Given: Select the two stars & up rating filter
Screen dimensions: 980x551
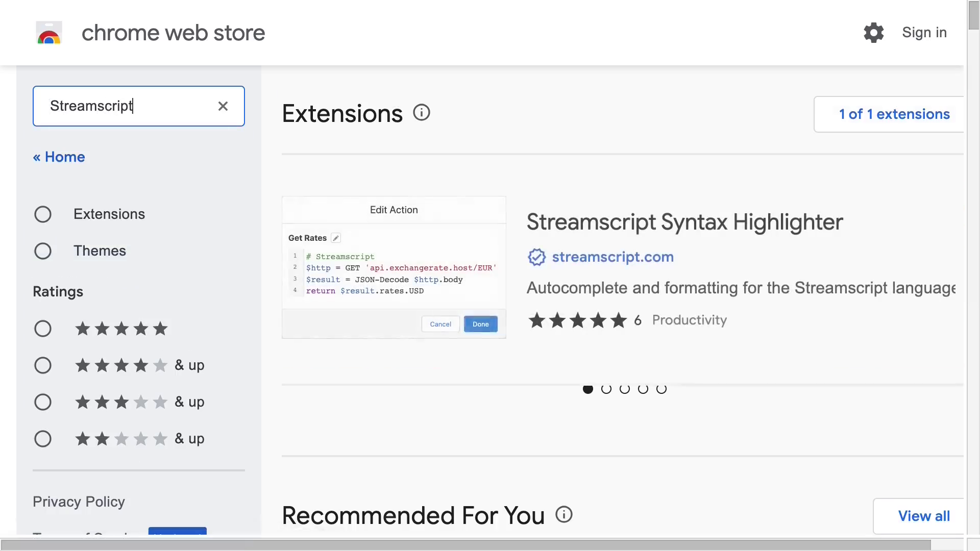Looking at the screenshot, I should 43,439.
